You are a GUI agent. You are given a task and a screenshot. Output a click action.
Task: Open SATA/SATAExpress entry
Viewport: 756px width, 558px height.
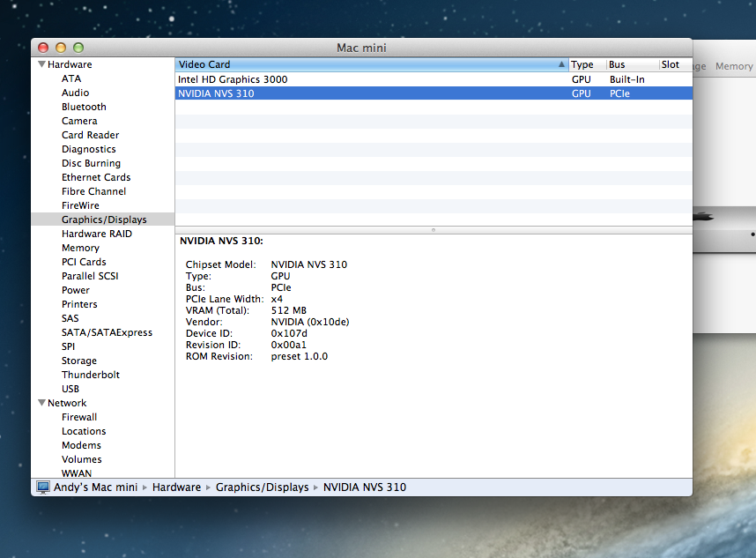click(x=107, y=332)
